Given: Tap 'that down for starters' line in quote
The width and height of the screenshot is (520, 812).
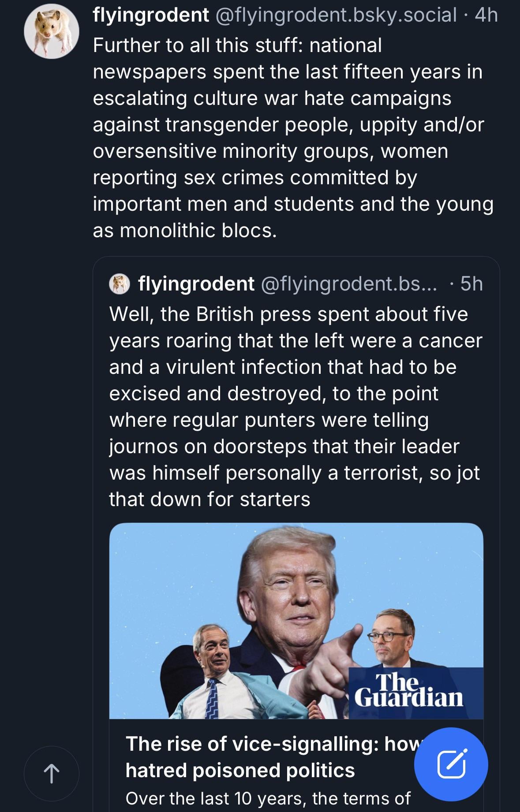Looking at the screenshot, I should (x=209, y=499).
